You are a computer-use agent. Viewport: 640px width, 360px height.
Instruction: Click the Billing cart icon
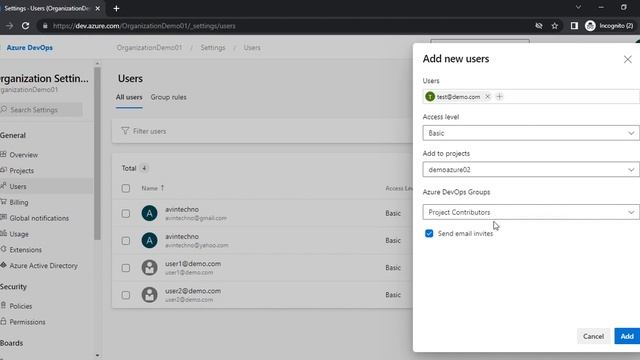pyautogui.click(x=3, y=202)
